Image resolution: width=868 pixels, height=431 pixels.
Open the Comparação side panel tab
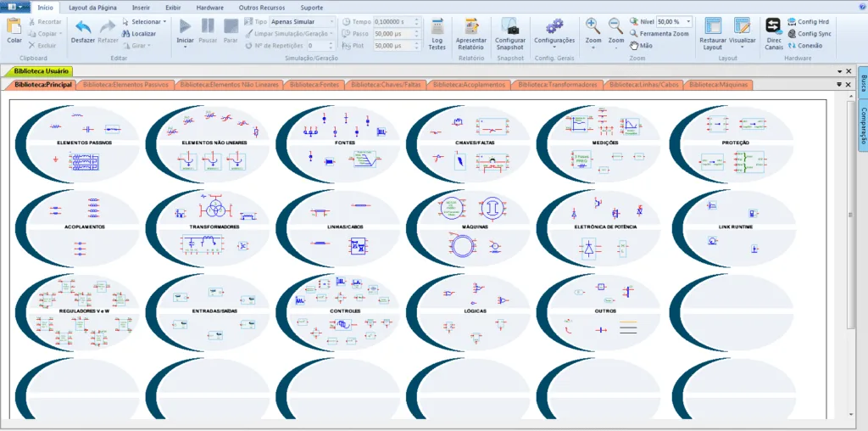(x=863, y=124)
